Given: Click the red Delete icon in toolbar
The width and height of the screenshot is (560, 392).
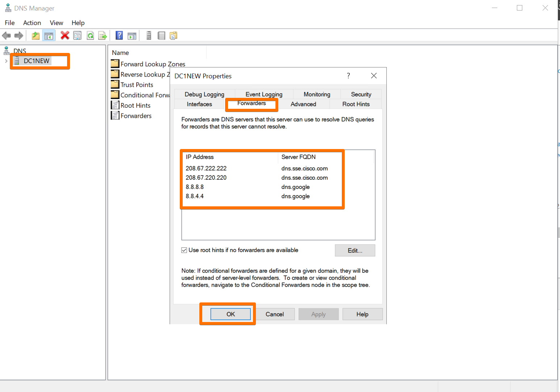Looking at the screenshot, I should [65, 36].
